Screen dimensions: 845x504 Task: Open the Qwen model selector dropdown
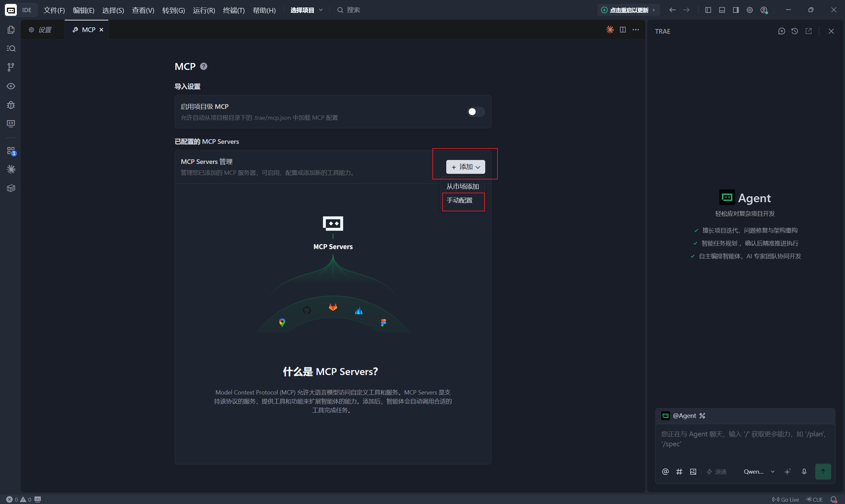point(759,471)
